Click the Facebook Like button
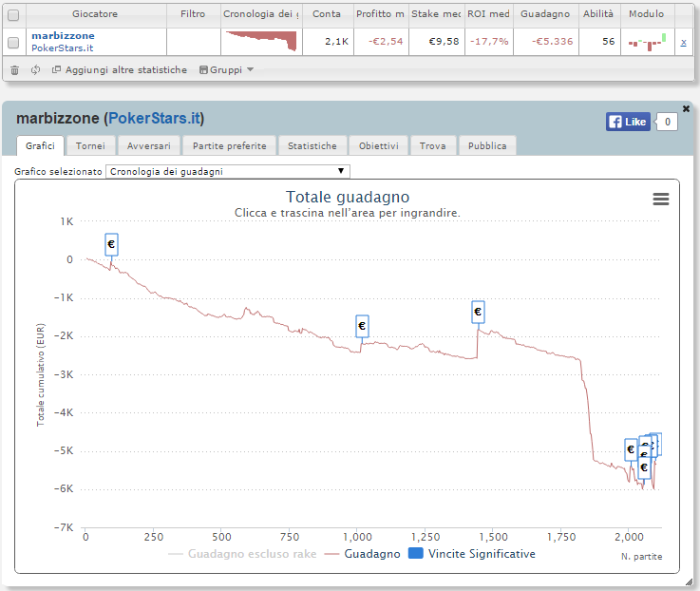Screen dimensions: 700x591 628,122
